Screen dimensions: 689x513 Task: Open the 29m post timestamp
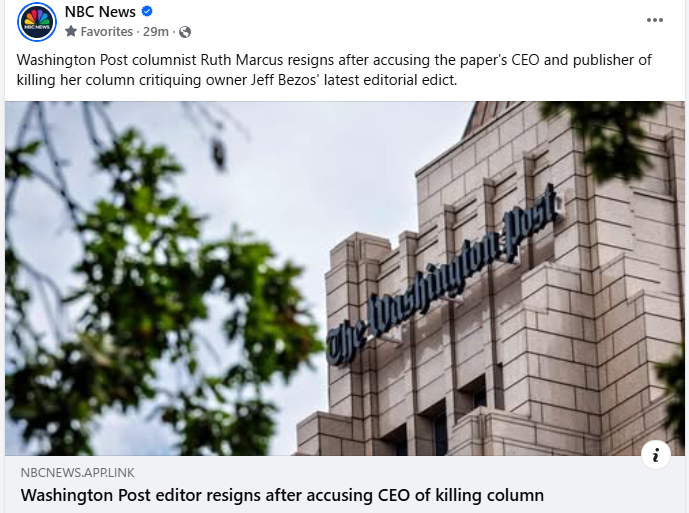(156, 32)
